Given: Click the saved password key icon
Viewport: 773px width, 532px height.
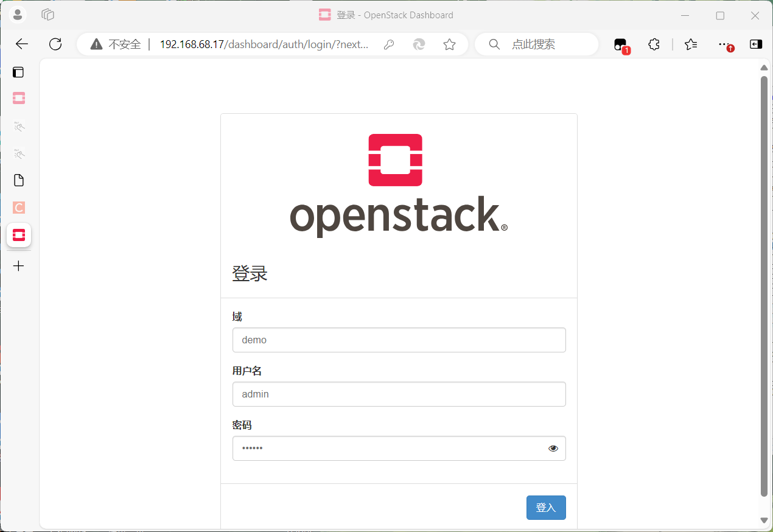Looking at the screenshot, I should [x=389, y=44].
